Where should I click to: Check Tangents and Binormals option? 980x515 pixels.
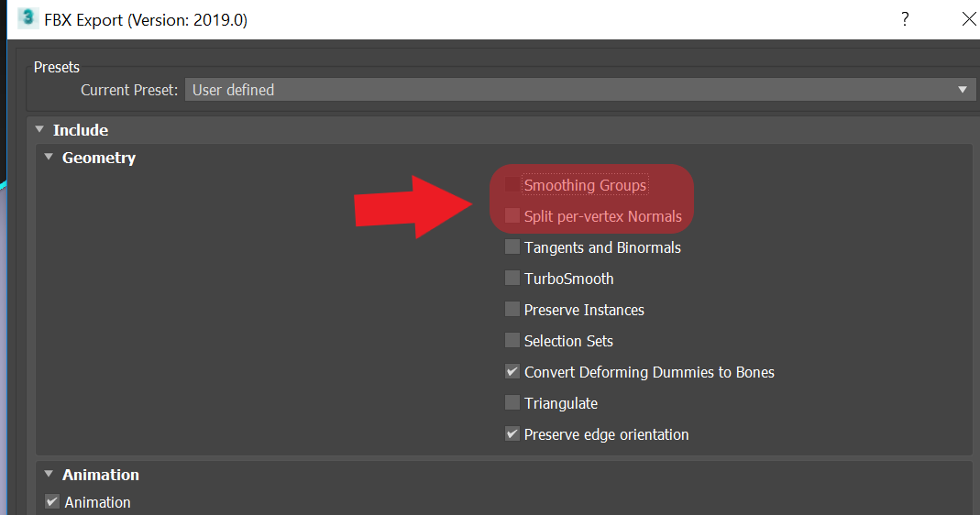[512, 247]
